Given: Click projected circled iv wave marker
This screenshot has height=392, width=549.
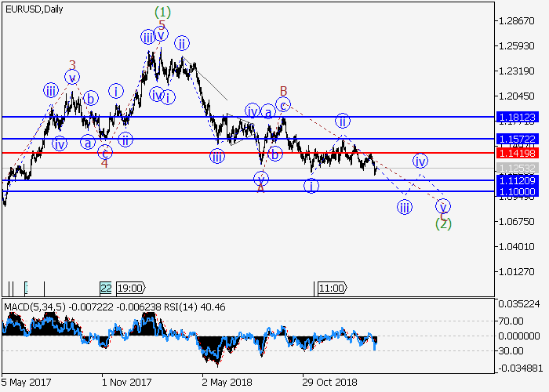Looking at the screenshot, I should point(420,161).
